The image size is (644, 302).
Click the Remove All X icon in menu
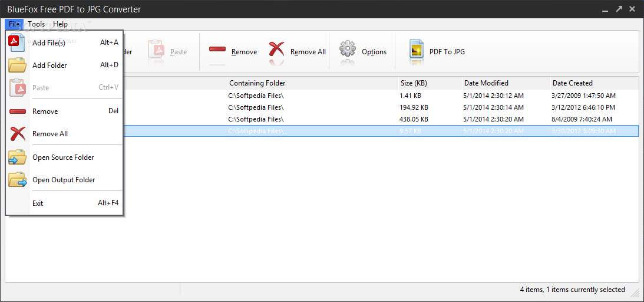(x=17, y=133)
